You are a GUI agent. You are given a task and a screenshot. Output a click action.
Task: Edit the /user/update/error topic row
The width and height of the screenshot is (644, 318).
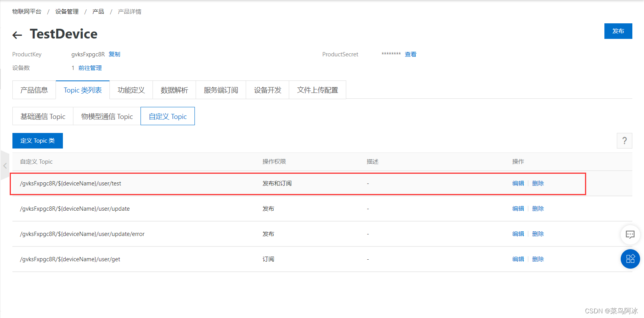(518, 234)
